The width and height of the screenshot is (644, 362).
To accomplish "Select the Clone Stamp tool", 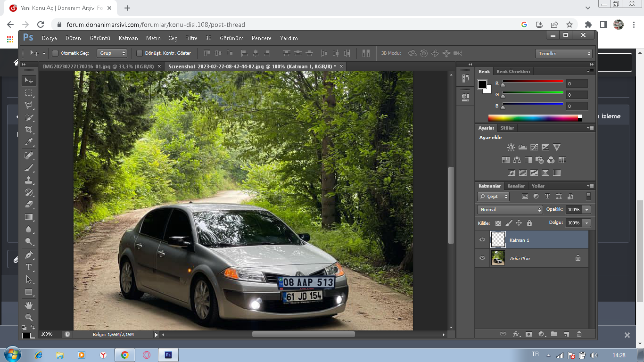I will tap(29, 180).
